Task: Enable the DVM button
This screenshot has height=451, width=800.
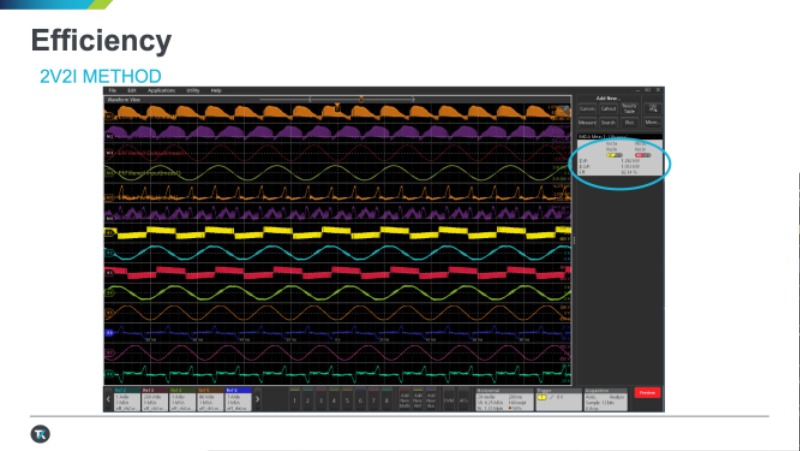Action: (x=449, y=400)
